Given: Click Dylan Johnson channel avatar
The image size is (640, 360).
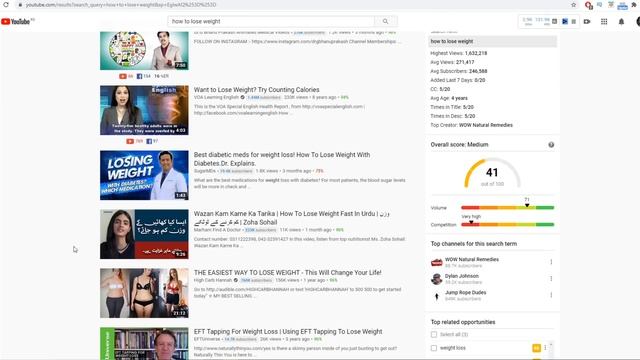Looking at the screenshot, I should pyautogui.click(x=436, y=279).
